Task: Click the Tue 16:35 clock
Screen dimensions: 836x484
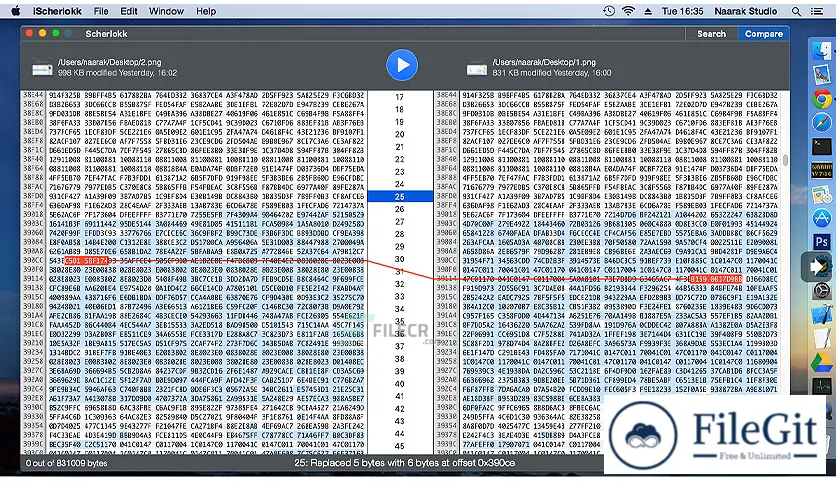Action: point(682,11)
